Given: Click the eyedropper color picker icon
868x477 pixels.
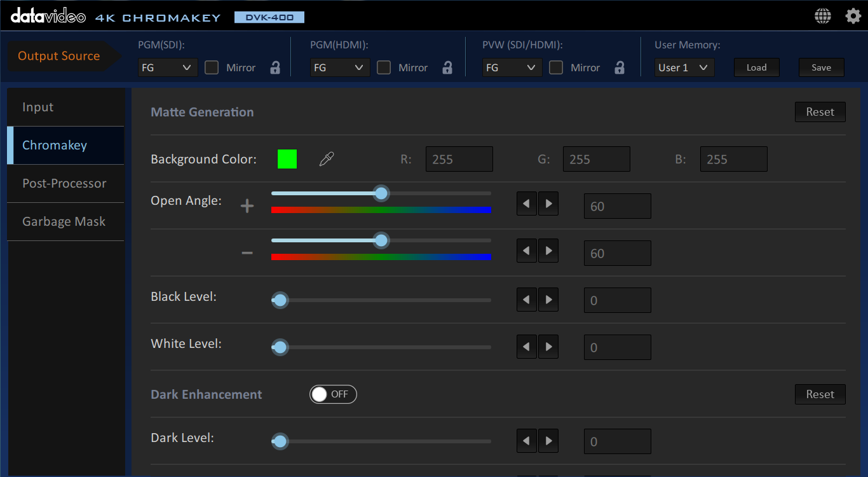Looking at the screenshot, I should pyautogui.click(x=326, y=159).
